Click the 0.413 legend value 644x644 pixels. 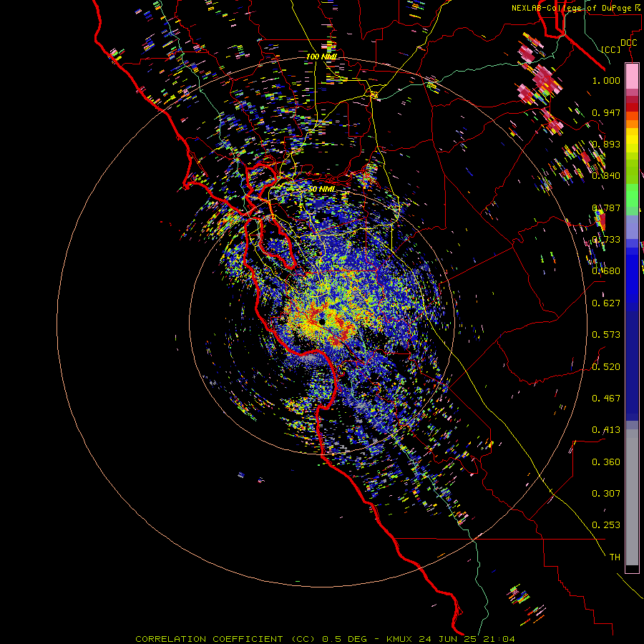(606, 430)
